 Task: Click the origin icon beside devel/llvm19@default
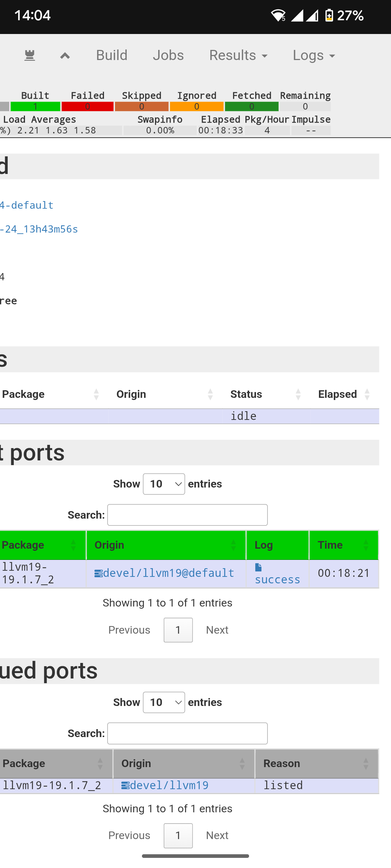pyautogui.click(x=98, y=574)
